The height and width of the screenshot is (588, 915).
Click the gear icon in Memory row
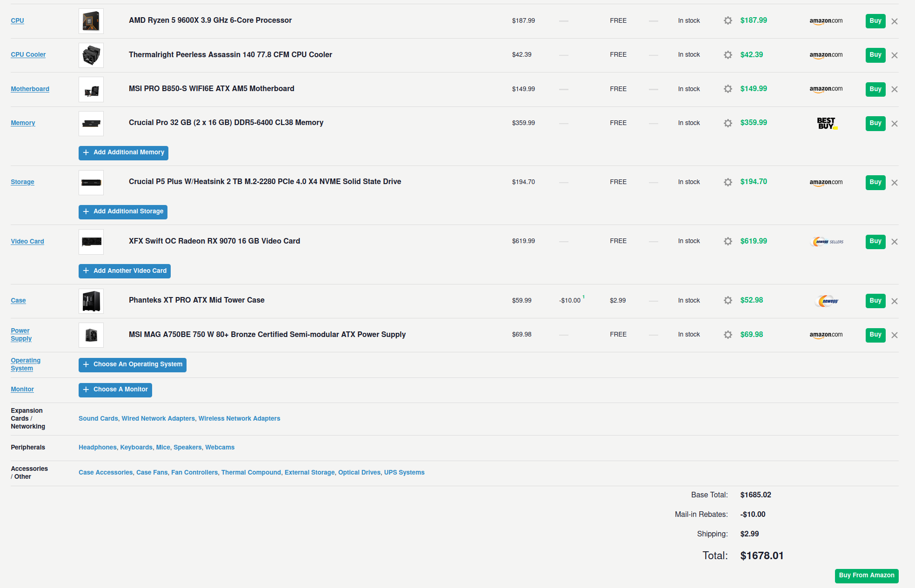point(728,123)
